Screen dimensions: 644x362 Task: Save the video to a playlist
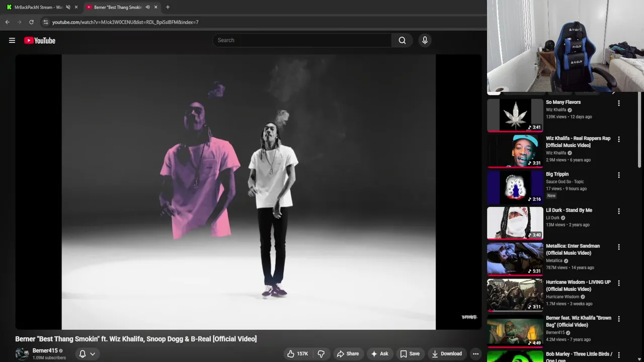click(410, 353)
